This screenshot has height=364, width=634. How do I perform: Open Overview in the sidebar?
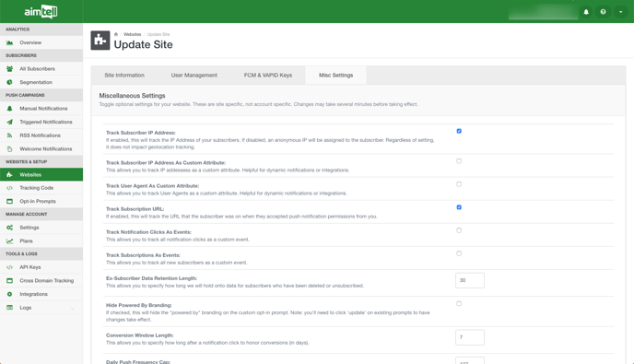(41, 42)
